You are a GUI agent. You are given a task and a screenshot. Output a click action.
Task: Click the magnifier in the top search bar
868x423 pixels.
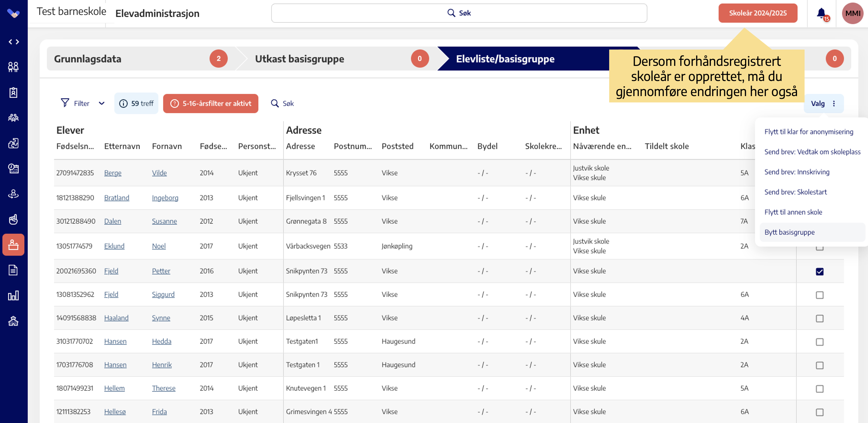coord(451,13)
